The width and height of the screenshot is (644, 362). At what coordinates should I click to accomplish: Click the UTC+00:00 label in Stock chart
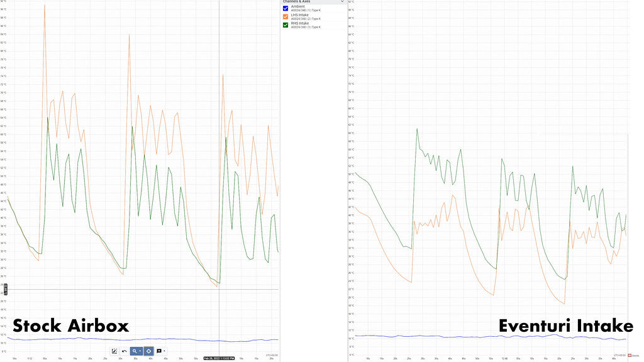point(272,354)
